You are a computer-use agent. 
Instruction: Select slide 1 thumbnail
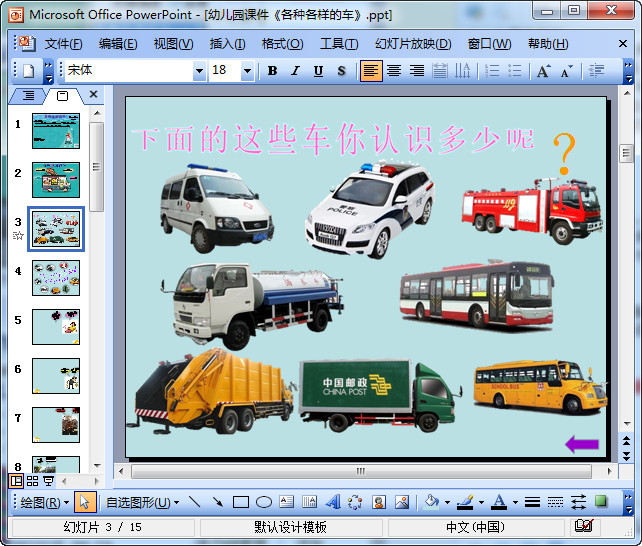pyautogui.click(x=56, y=131)
